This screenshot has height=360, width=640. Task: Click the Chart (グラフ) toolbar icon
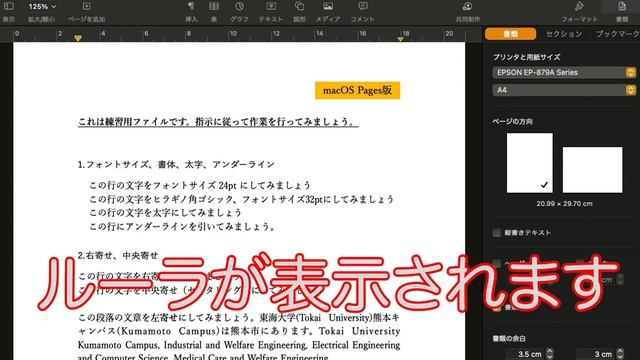point(239,6)
